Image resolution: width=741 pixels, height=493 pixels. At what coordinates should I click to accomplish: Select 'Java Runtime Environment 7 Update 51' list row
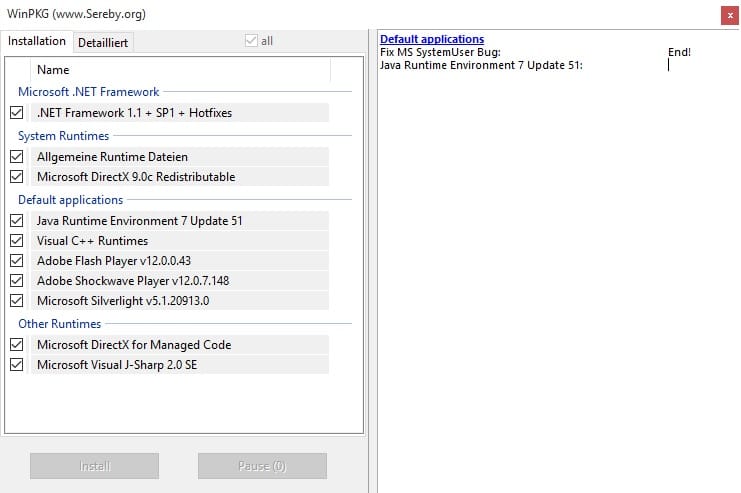coord(180,221)
